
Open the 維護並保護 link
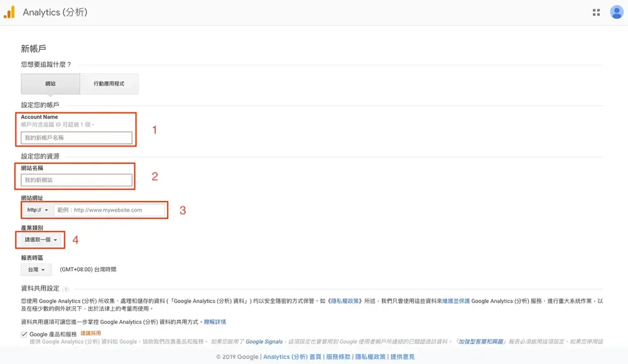pyautogui.click(x=456, y=301)
